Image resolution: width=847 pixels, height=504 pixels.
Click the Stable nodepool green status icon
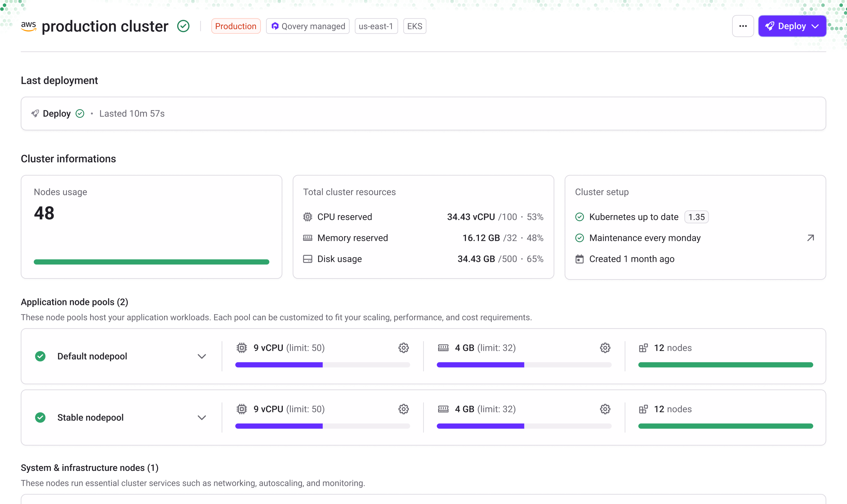click(x=40, y=417)
